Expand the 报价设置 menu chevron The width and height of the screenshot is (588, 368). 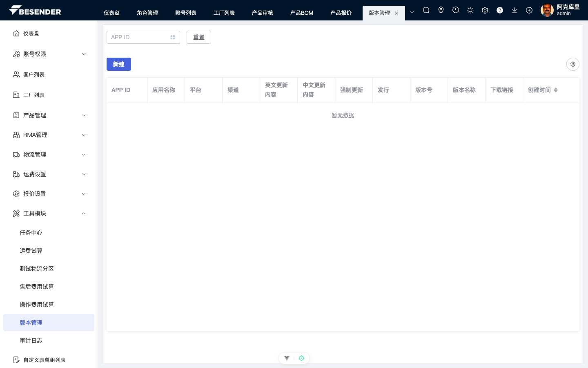(84, 194)
